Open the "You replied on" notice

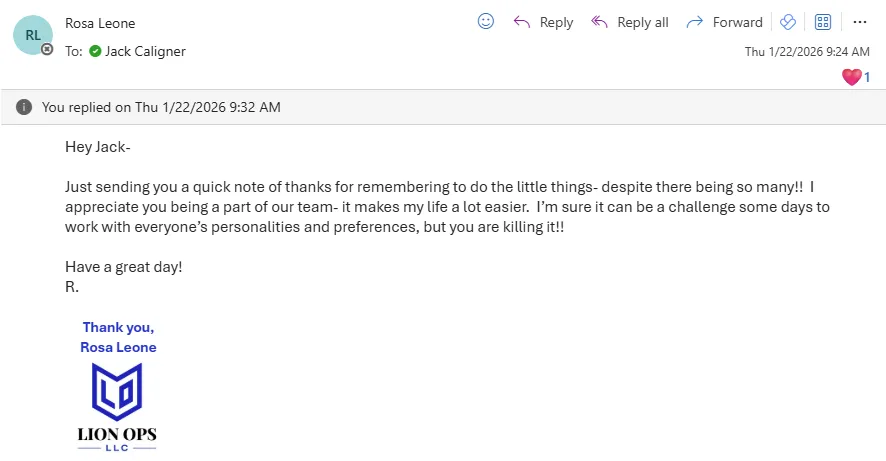coord(161,107)
